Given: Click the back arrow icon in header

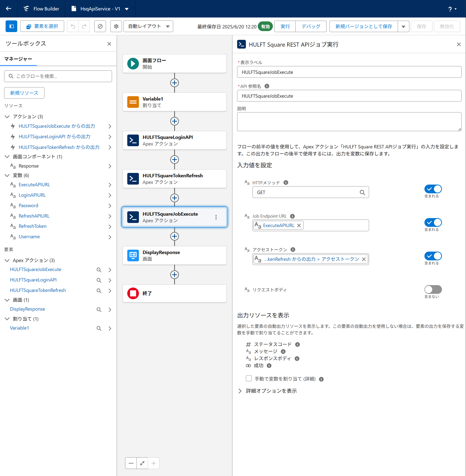Looking at the screenshot, I should 9,8.
